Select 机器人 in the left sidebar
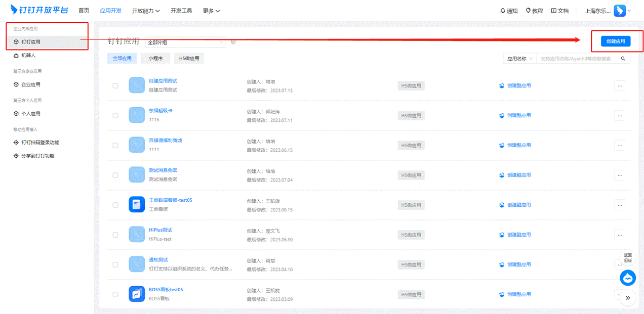This screenshot has width=644, height=314. pyautogui.click(x=28, y=55)
